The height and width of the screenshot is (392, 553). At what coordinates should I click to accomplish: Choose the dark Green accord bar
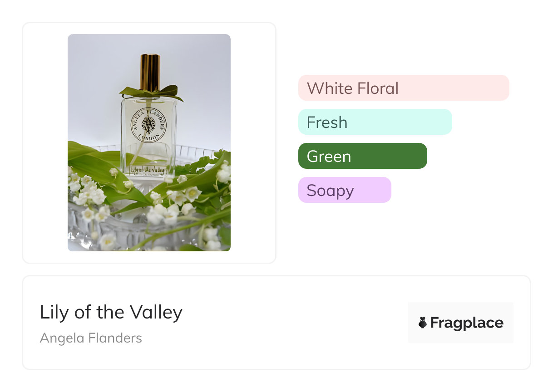click(x=362, y=156)
